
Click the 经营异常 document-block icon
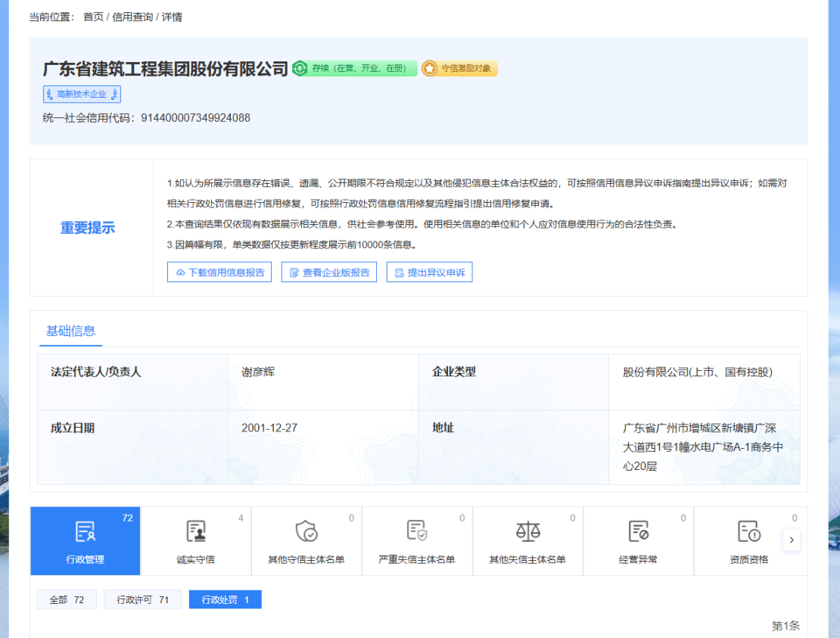coord(639,531)
